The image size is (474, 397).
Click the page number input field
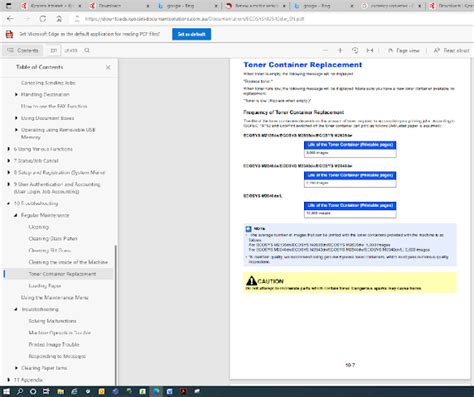(53, 50)
